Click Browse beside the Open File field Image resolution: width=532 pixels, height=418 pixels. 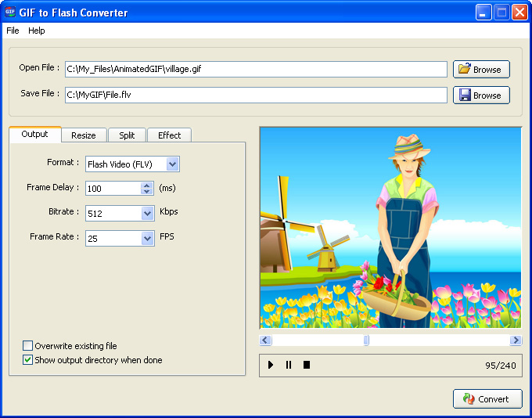(481, 69)
